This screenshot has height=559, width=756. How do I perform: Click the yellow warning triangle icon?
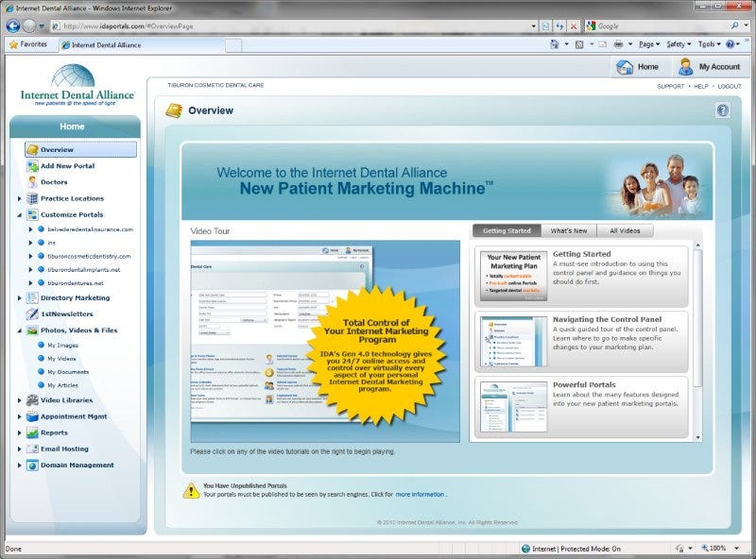tap(191, 491)
